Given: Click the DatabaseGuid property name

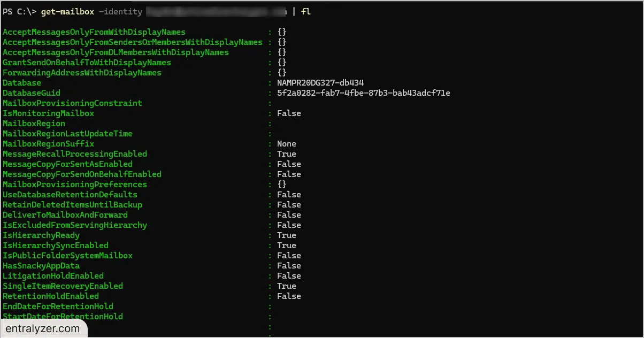Looking at the screenshot, I should (32, 93).
